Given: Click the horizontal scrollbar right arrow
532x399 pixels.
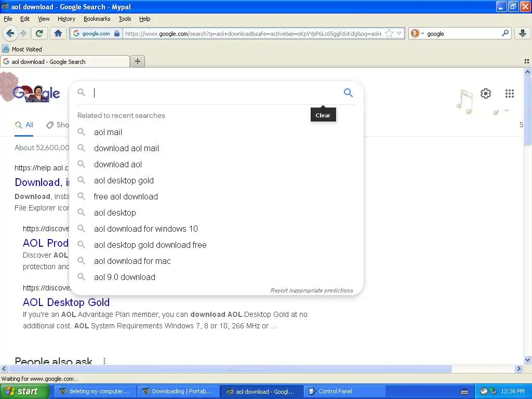Looking at the screenshot, I should [x=518, y=368].
